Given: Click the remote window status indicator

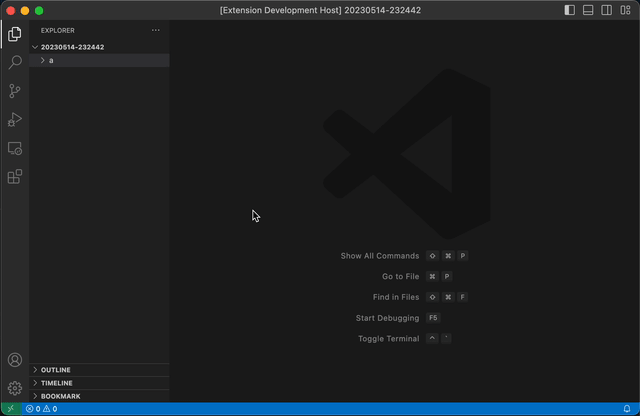Looking at the screenshot, I should pos(11,408).
